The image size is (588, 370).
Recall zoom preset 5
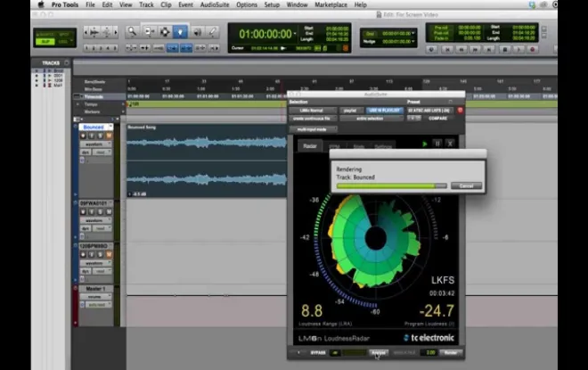(x=115, y=48)
